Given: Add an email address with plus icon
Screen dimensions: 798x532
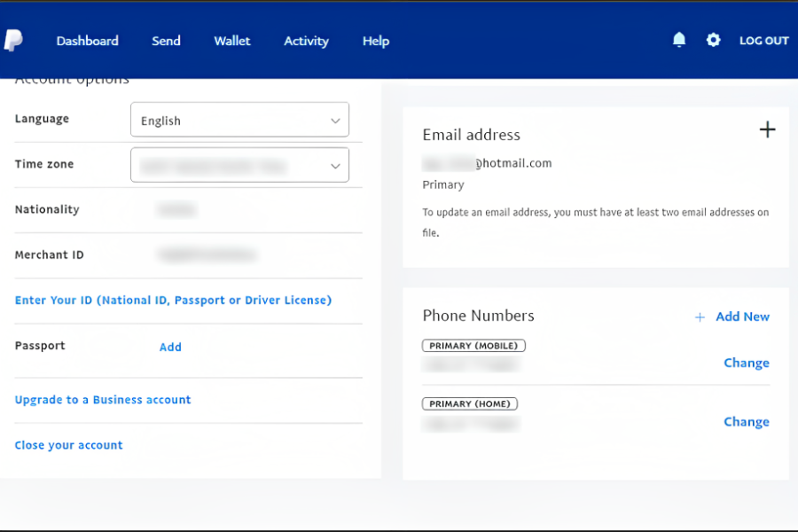Looking at the screenshot, I should (x=767, y=129).
